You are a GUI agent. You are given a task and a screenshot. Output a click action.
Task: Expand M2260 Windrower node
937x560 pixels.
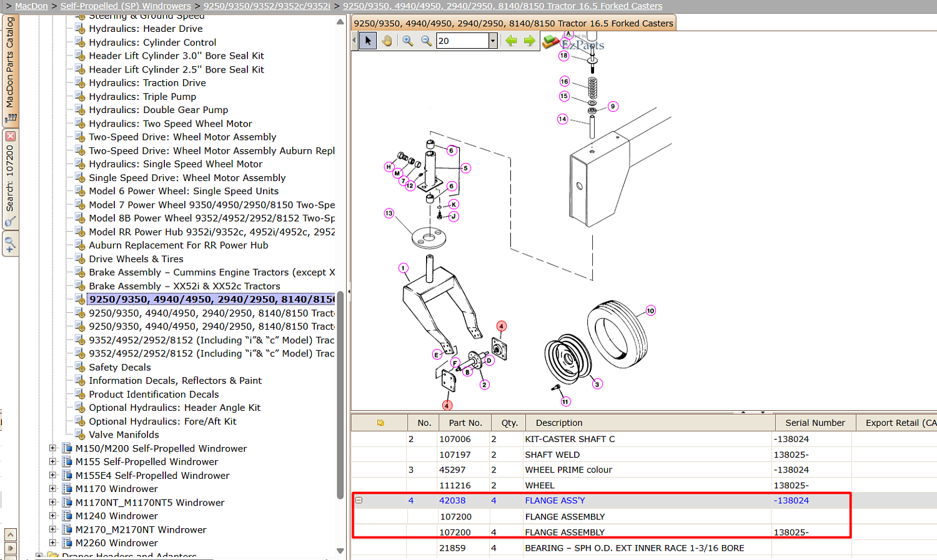[53, 543]
